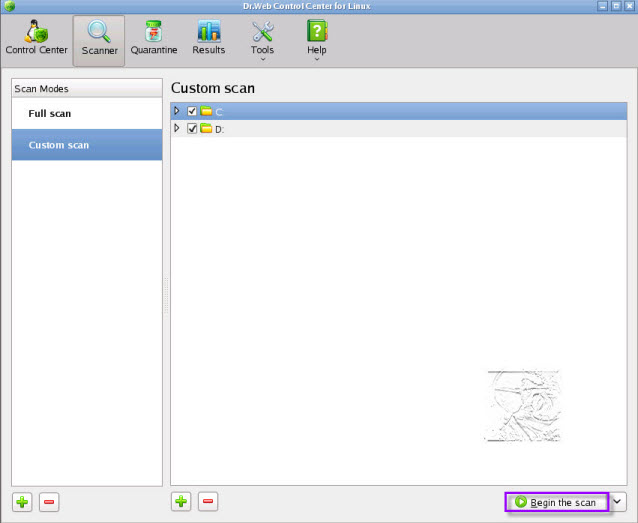Open the Tools wrench icon
This screenshot has width=638, height=523.
[x=262, y=31]
